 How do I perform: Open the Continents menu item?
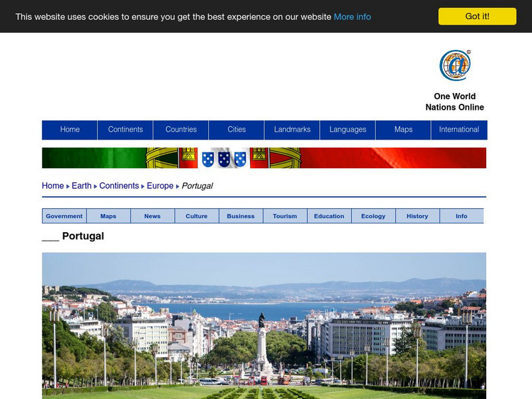pos(126,130)
